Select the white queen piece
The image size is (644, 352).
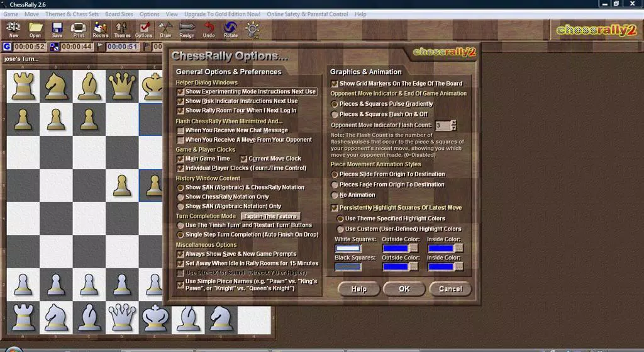pos(121,317)
